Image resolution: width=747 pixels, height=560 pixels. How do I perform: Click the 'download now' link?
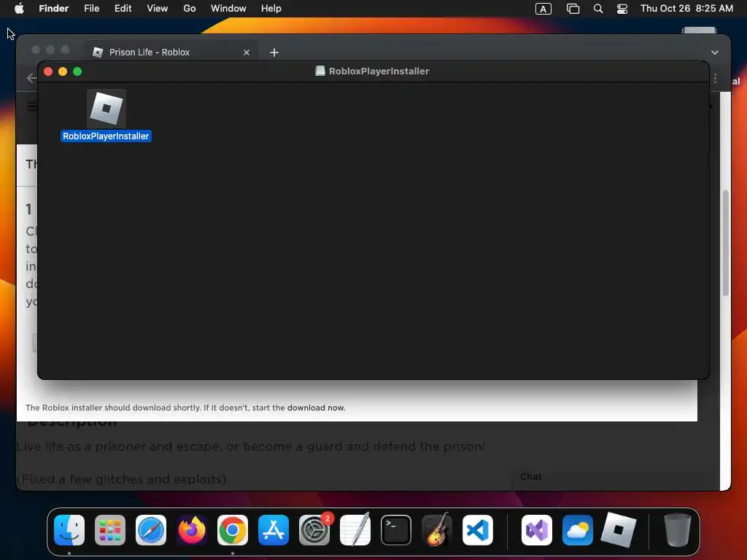tap(316, 408)
